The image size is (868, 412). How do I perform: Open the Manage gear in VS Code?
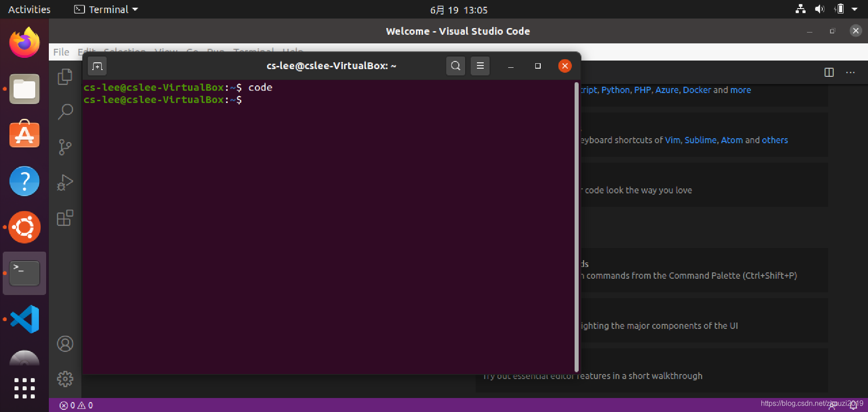[x=65, y=379]
